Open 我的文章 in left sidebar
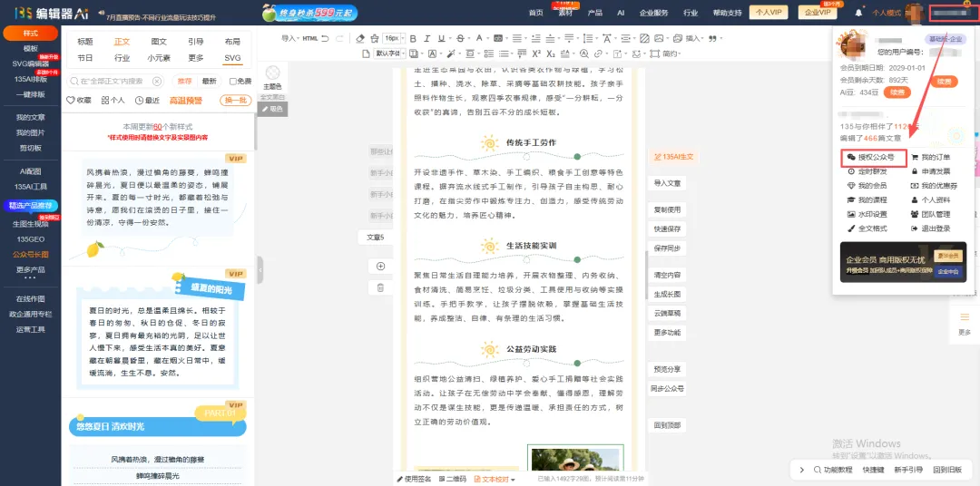980x486 pixels. click(31, 117)
